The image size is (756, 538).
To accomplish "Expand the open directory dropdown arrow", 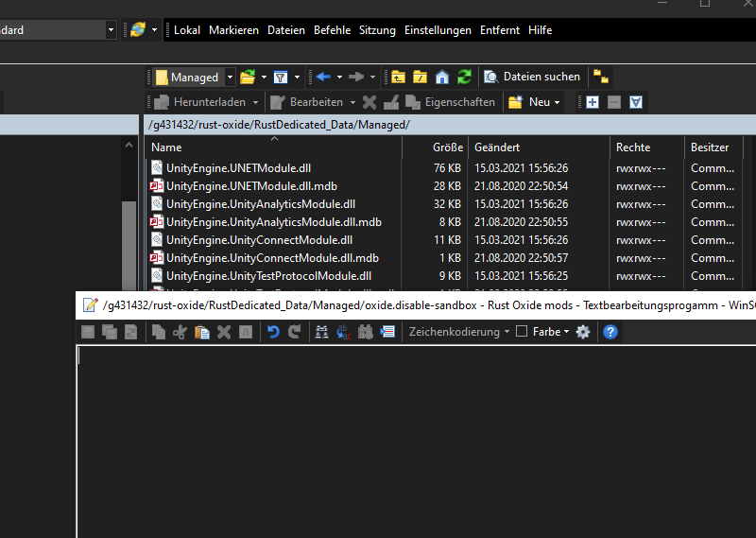I will click(x=264, y=78).
